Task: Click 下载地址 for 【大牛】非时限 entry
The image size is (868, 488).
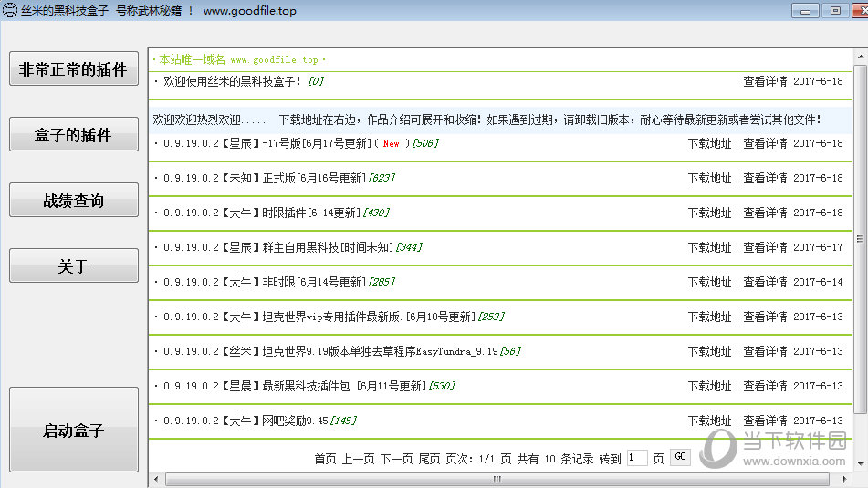Action: tap(709, 282)
